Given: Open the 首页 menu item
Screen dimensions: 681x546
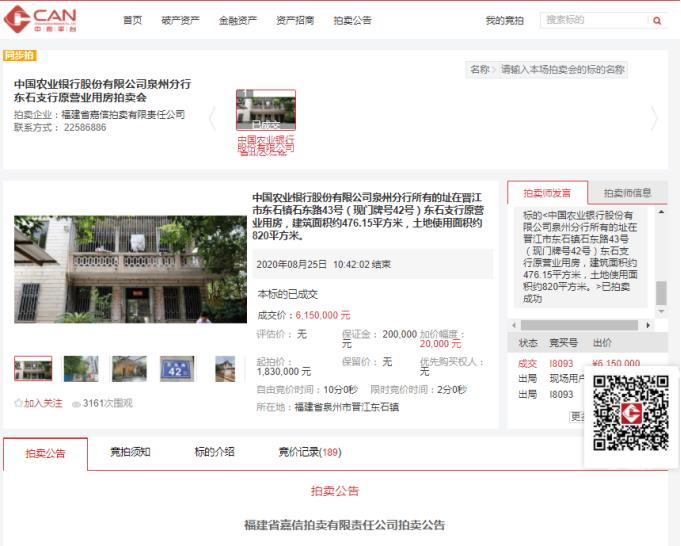Looking at the screenshot, I should (x=132, y=20).
